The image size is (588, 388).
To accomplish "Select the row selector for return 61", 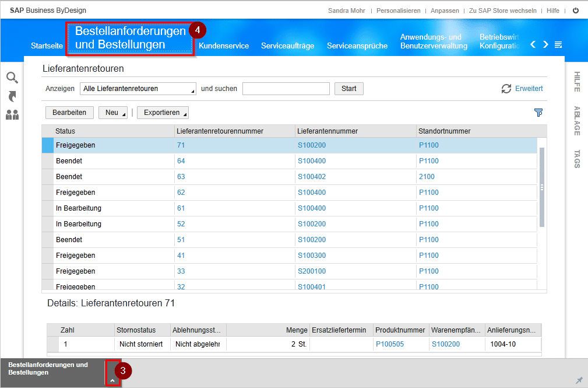I will click(x=48, y=208).
